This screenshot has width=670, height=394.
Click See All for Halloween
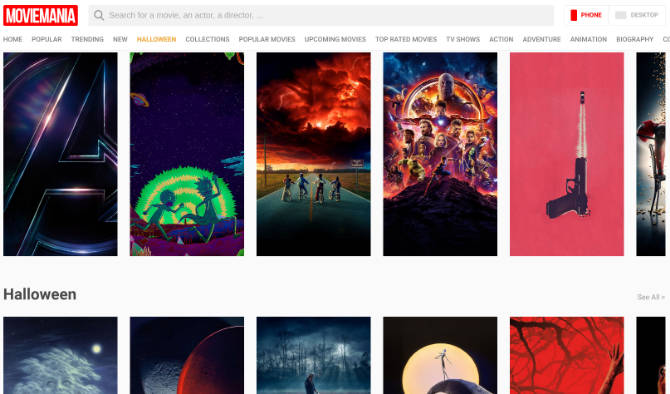point(651,297)
